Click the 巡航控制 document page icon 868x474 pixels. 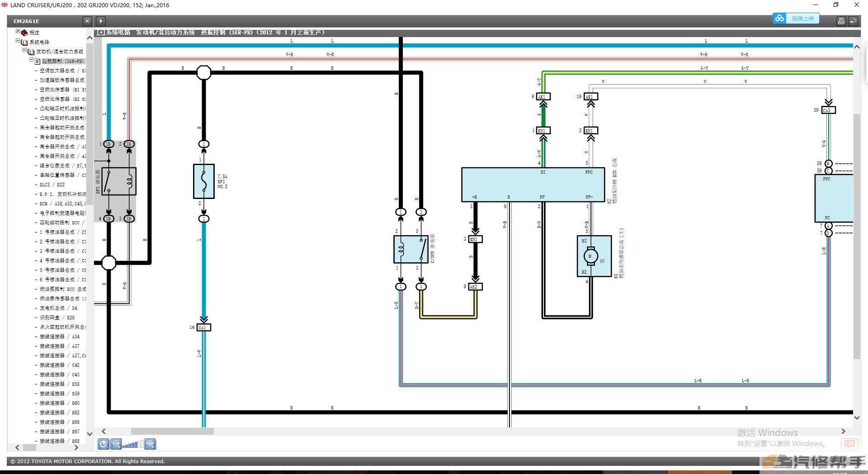(38, 61)
